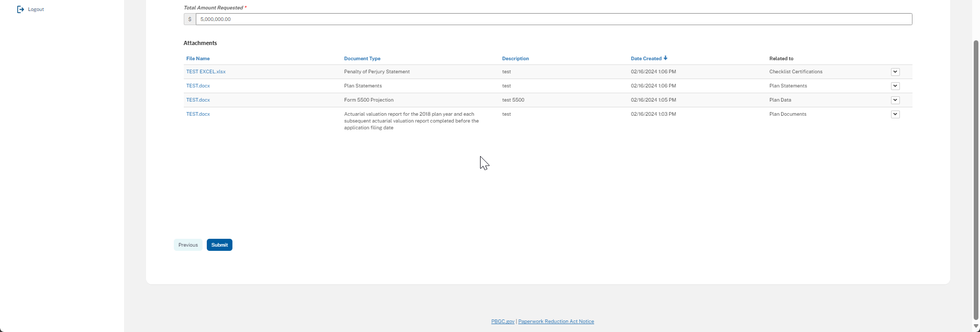Expand dropdown for Checklist Certifications row
This screenshot has width=980, height=332.
[x=895, y=72]
